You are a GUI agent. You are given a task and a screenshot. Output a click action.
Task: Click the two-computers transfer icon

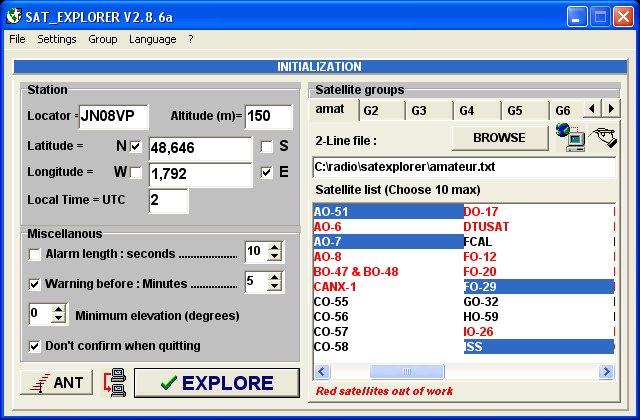[115, 382]
